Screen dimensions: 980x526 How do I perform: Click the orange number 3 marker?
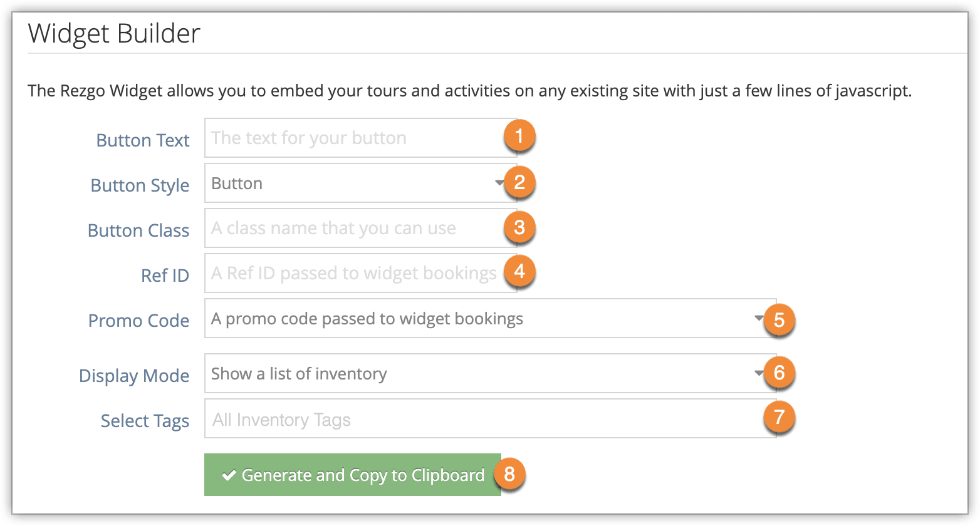pos(519,227)
